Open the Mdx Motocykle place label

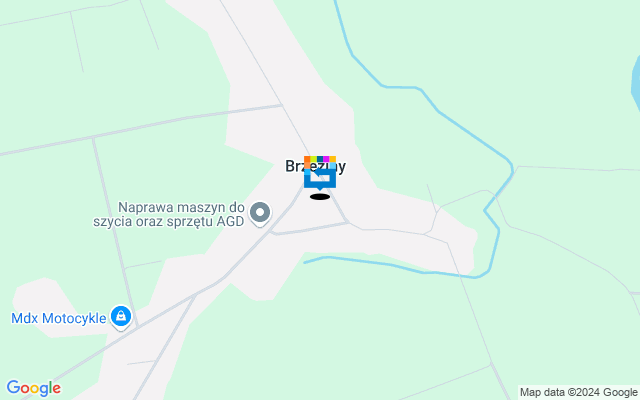[59, 318]
